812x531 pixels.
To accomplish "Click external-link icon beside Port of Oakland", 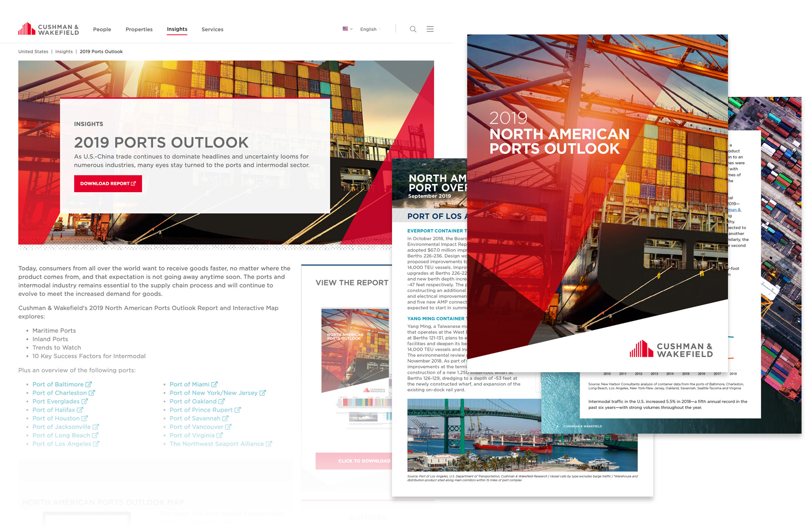I will coord(222,401).
